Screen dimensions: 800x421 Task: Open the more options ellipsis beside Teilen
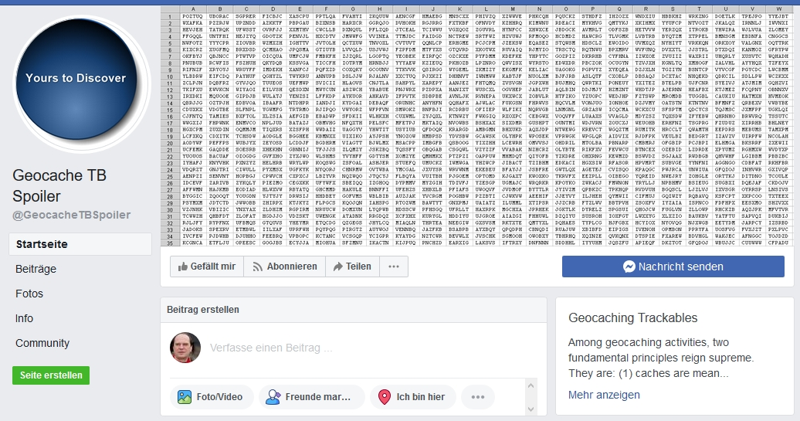pyautogui.click(x=394, y=266)
